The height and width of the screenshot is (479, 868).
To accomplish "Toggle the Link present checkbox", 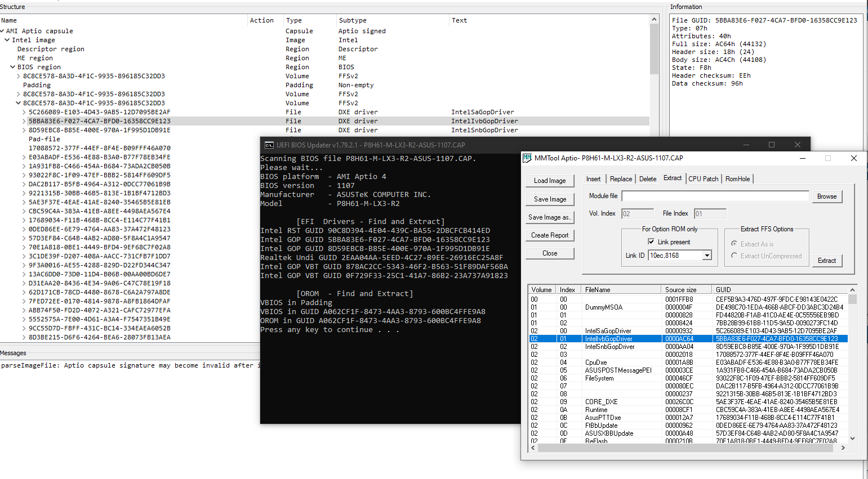I will [651, 241].
